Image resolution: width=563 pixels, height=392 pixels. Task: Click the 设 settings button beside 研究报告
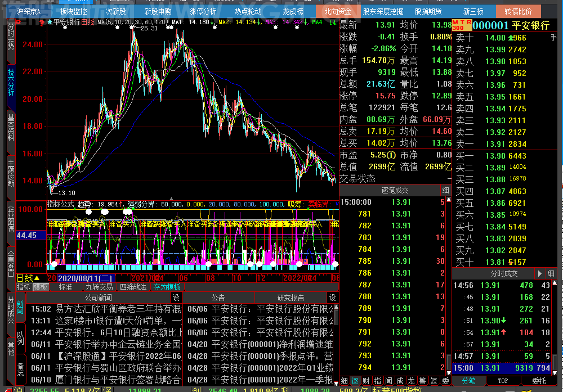click(333, 298)
